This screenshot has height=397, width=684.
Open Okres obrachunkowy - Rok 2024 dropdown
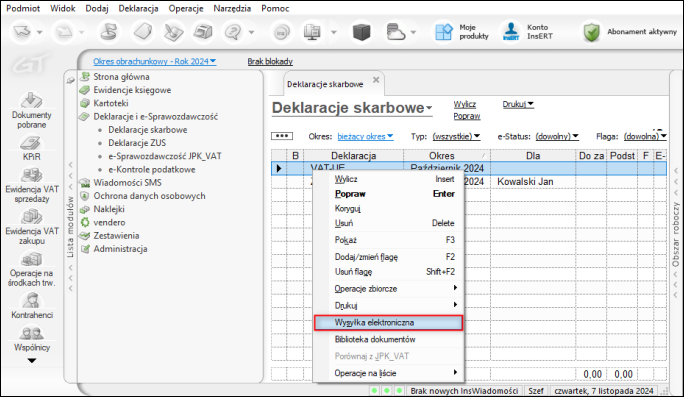tap(154, 62)
